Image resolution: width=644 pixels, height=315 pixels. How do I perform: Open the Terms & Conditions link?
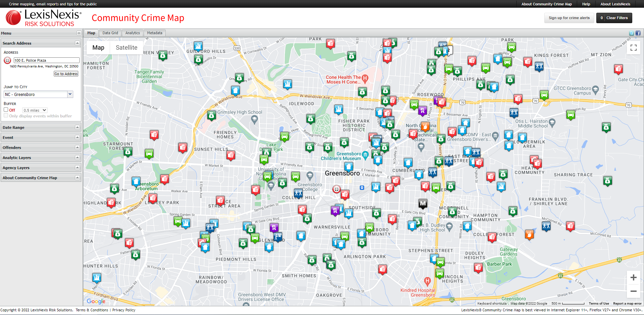pos(92,310)
